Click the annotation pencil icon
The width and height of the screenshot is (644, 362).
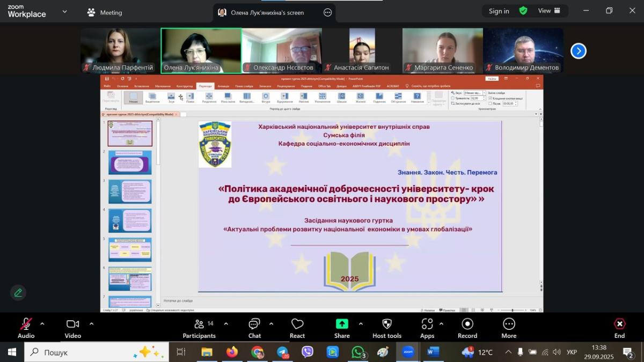(x=18, y=293)
